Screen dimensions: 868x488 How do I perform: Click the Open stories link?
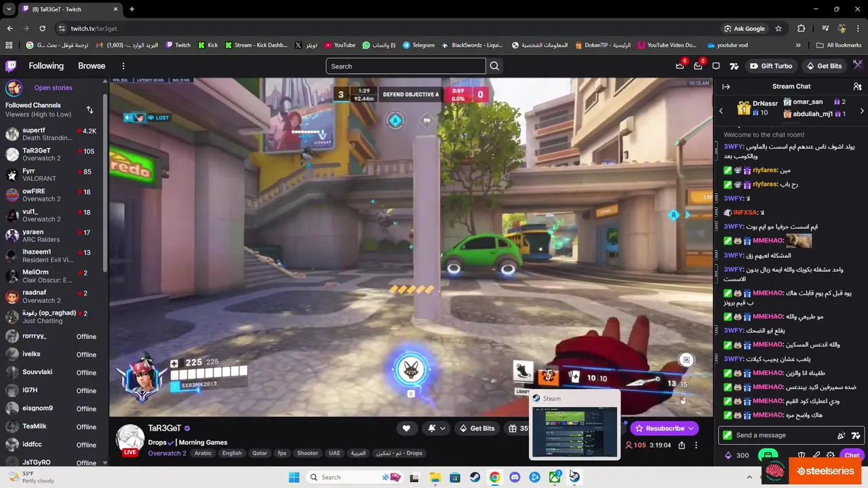click(53, 88)
